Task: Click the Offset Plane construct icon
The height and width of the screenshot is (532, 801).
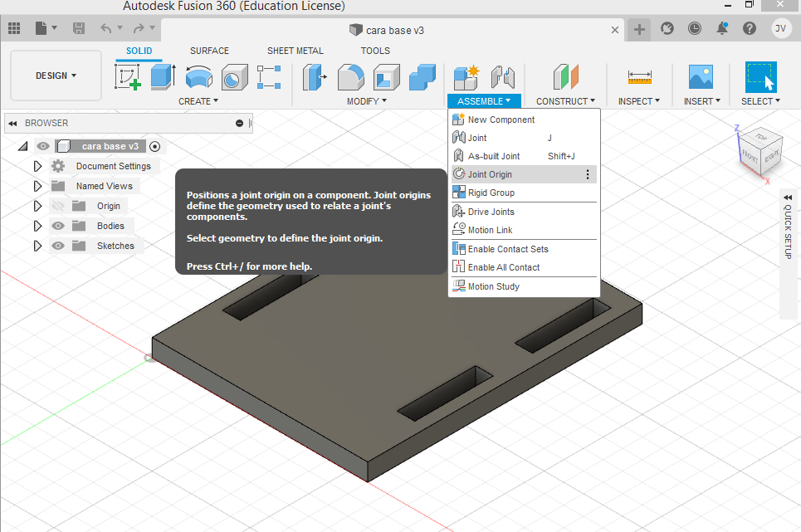Action: (566, 77)
